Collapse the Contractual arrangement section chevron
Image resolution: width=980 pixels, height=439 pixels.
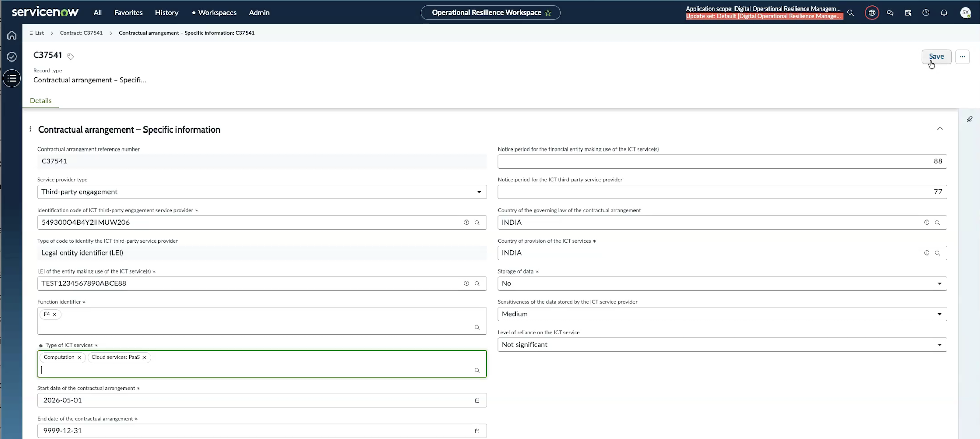pyautogui.click(x=940, y=128)
